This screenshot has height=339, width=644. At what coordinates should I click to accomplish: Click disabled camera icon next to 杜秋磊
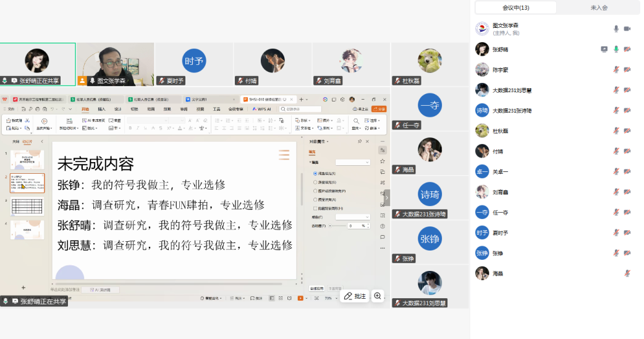[x=627, y=131]
